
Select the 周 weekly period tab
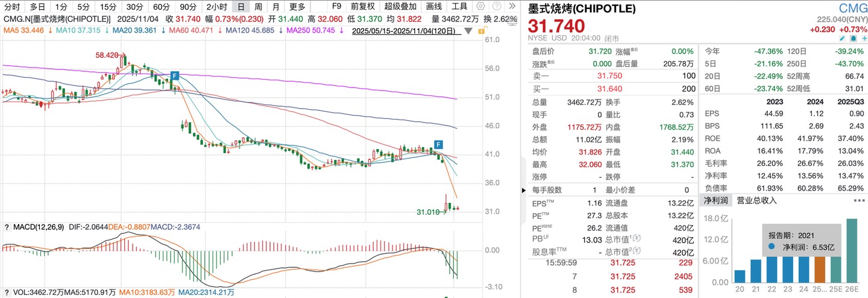[x=259, y=7]
